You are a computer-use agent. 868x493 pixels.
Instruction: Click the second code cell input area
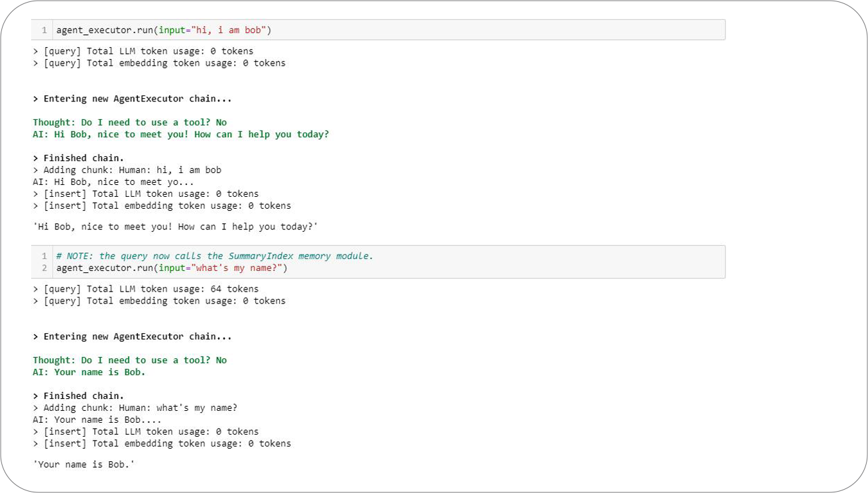pyautogui.click(x=378, y=262)
